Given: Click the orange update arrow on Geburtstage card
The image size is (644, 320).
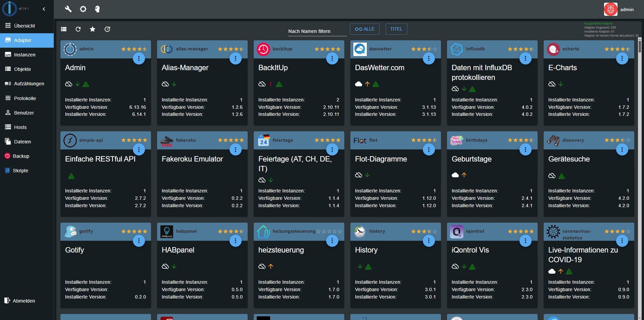Looking at the screenshot, I should pyautogui.click(x=464, y=175).
